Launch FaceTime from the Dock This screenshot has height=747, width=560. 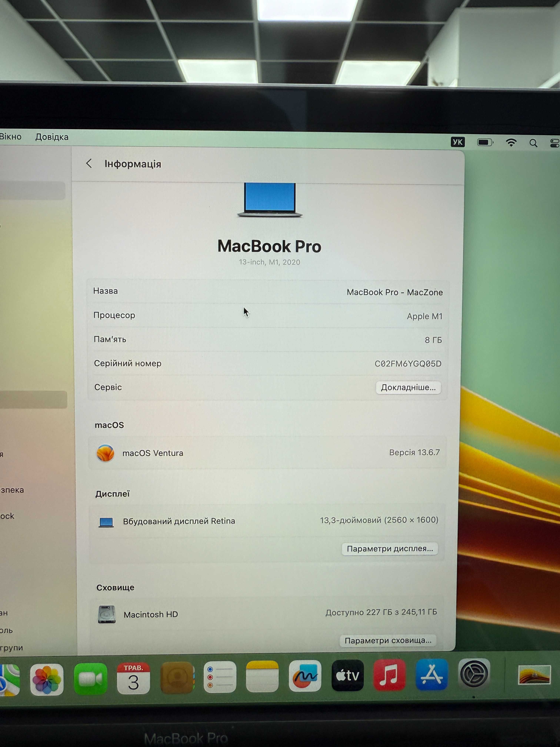click(91, 679)
